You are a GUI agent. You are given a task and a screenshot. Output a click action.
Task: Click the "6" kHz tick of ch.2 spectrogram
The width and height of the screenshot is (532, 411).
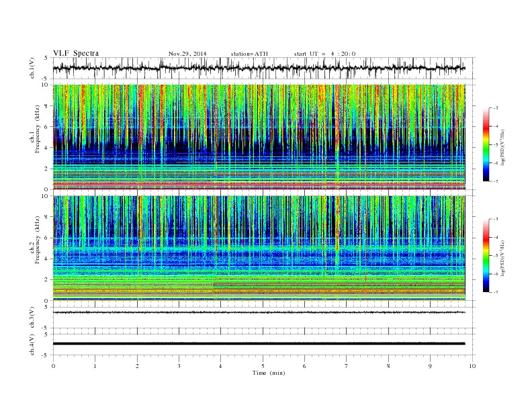click(47, 238)
